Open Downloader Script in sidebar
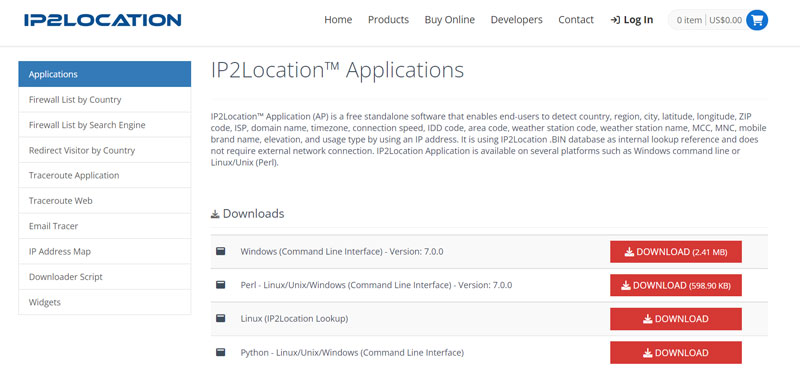The image size is (800, 388). (105, 277)
